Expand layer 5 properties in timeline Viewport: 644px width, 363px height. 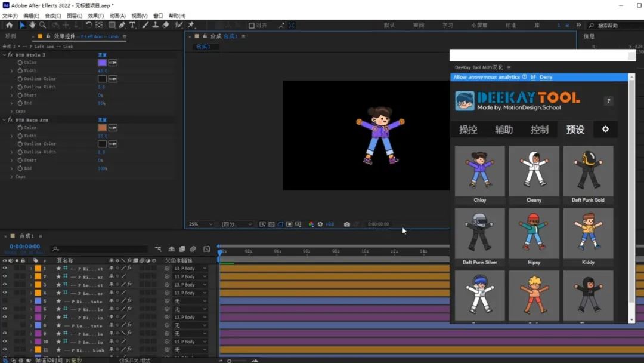pyautogui.click(x=31, y=301)
